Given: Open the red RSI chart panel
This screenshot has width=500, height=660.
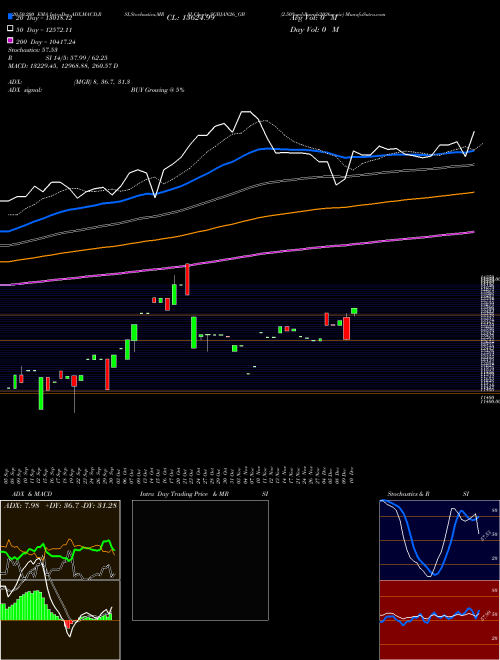Looking at the screenshot, I should 439,620.
